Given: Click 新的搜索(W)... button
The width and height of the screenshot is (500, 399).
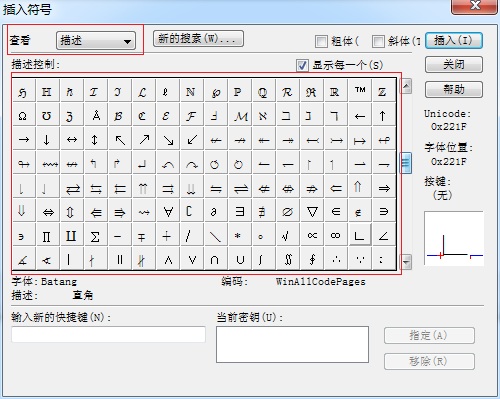Looking at the screenshot, I should point(198,39).
